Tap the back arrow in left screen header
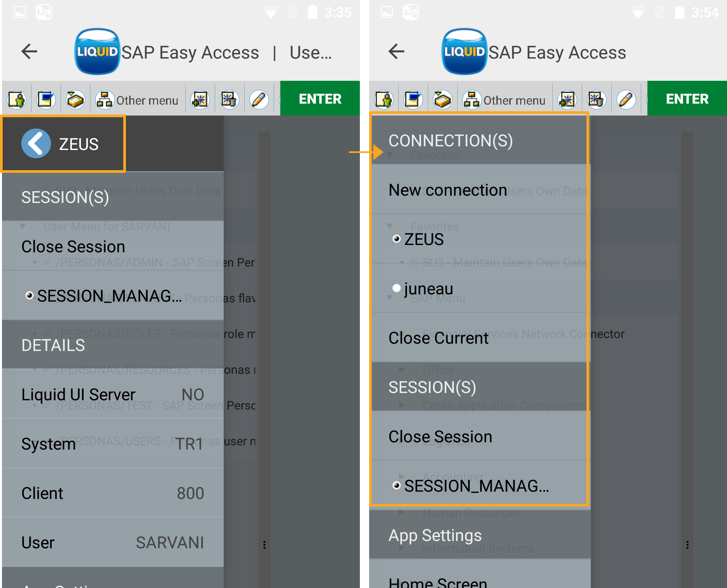 (29, 52)
